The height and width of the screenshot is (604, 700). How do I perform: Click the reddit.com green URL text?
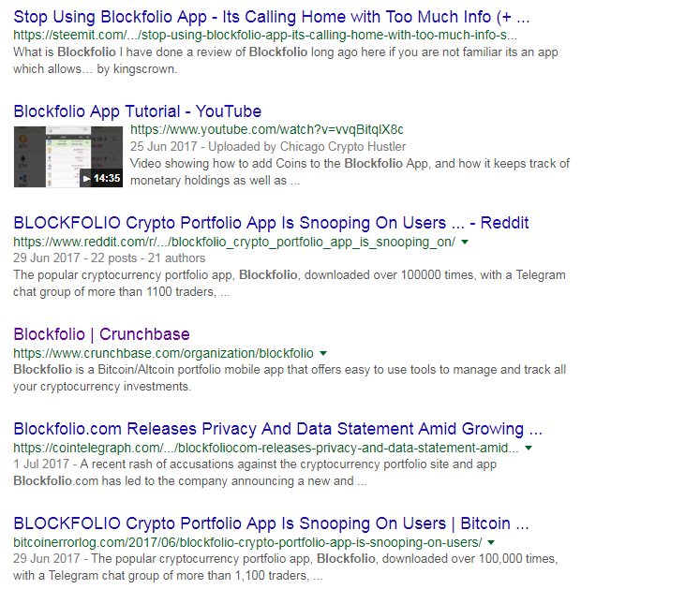(234, 242)
